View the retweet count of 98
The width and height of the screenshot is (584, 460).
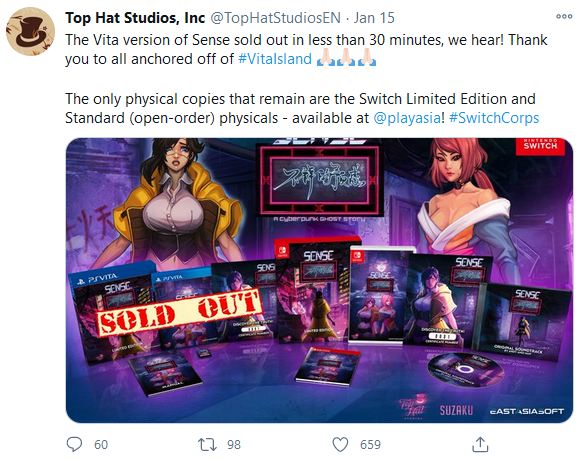(234, 444)
